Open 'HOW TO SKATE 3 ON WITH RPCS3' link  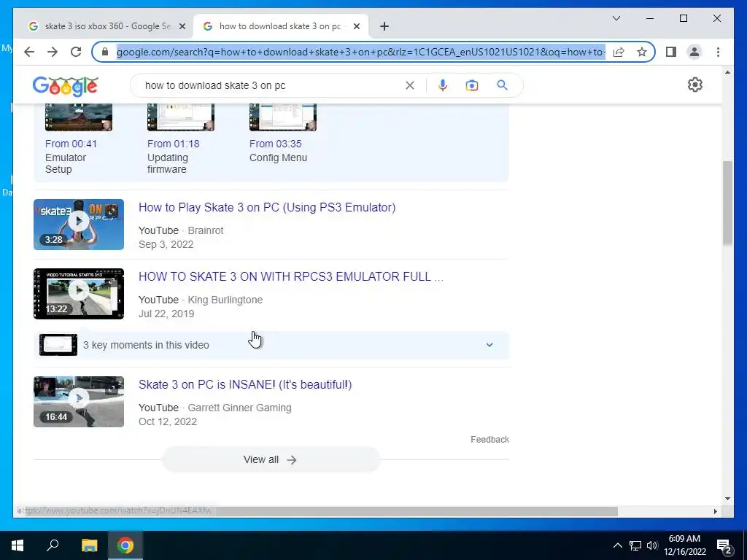click(x=290, y=276)
